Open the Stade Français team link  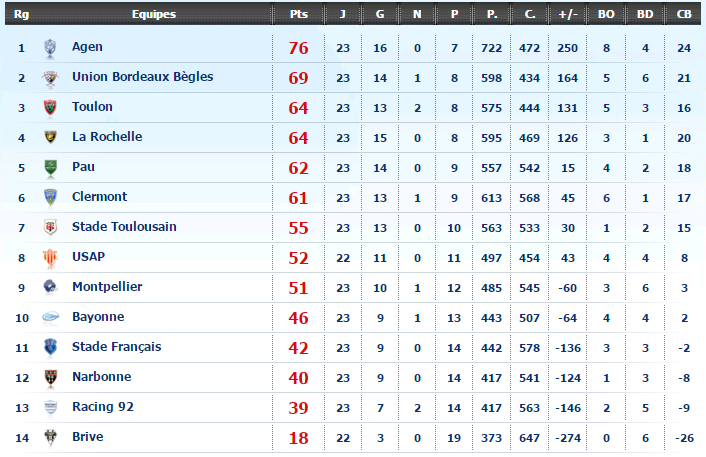click(116, 347)
